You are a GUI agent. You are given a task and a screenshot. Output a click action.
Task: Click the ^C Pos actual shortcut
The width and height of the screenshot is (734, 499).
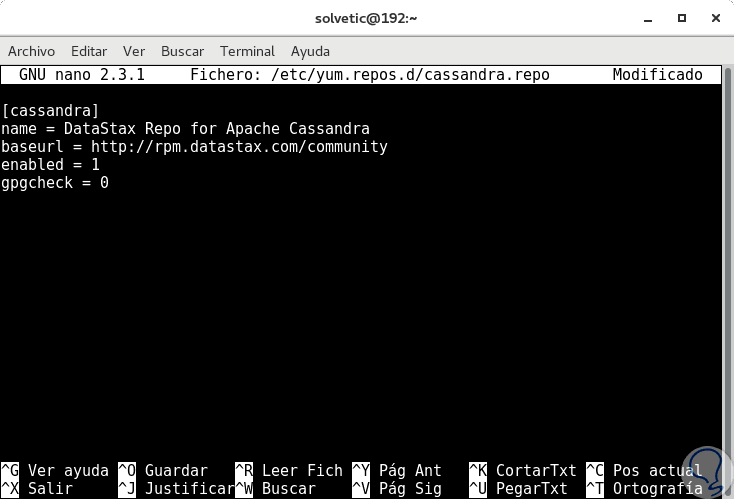(644, 470)
